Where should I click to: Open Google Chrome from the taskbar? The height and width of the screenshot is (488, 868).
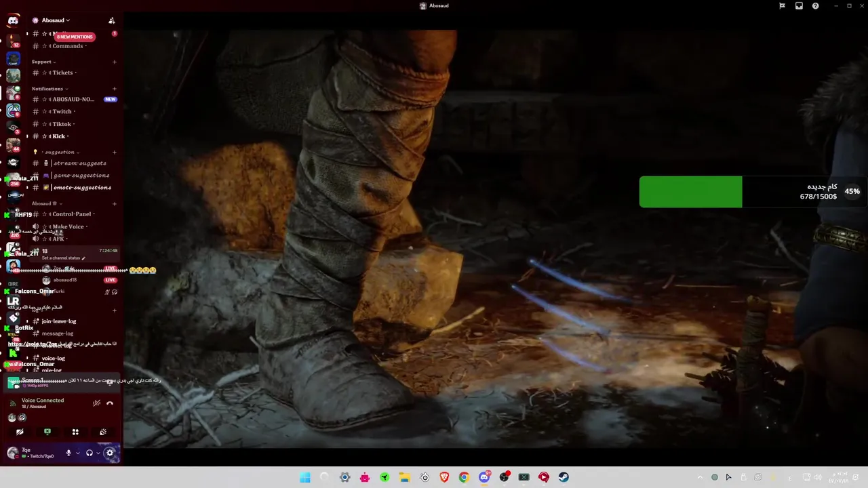point(464,477)
